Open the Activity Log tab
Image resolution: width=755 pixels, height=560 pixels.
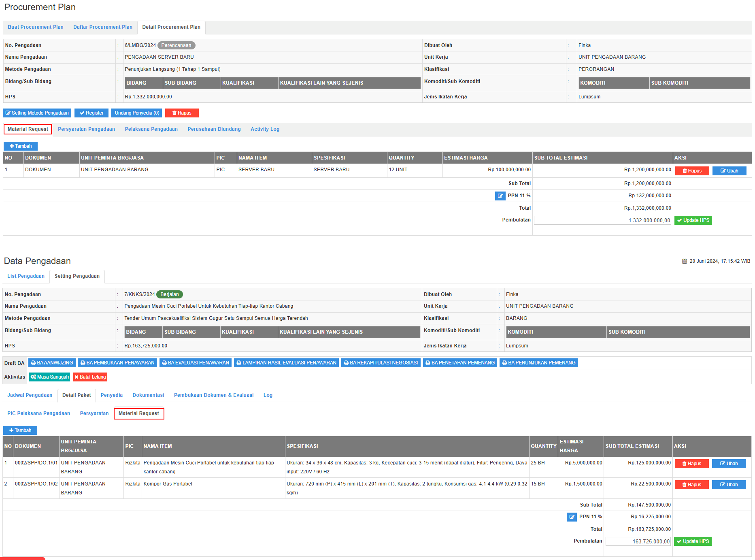[x=265, y=129]
